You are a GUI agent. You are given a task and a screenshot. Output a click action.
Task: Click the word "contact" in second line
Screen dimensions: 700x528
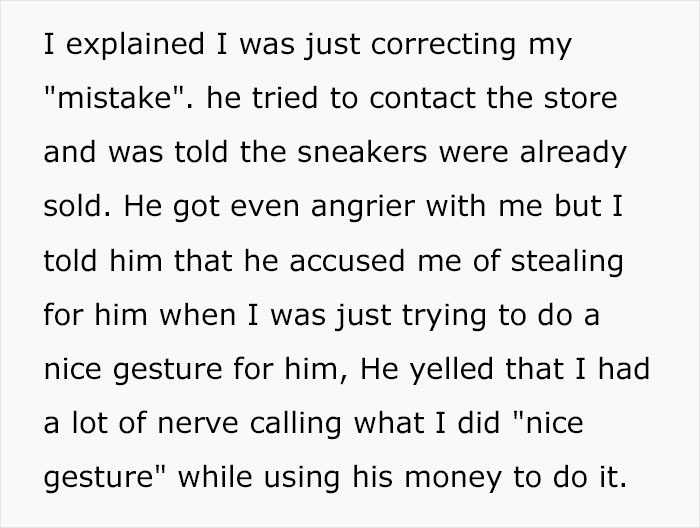coord(422,98)
